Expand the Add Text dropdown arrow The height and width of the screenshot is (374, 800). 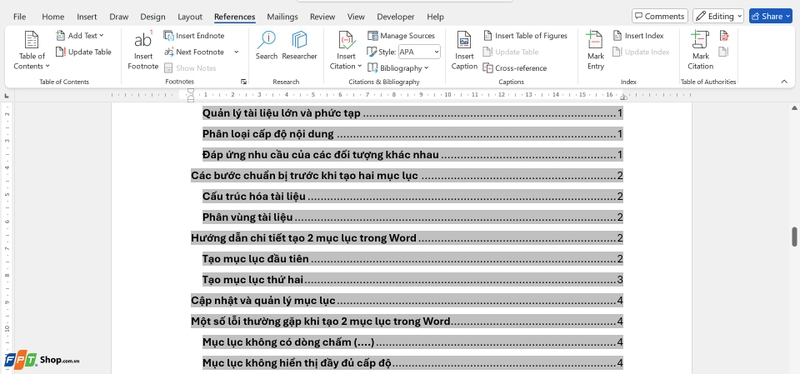(101, 36)
